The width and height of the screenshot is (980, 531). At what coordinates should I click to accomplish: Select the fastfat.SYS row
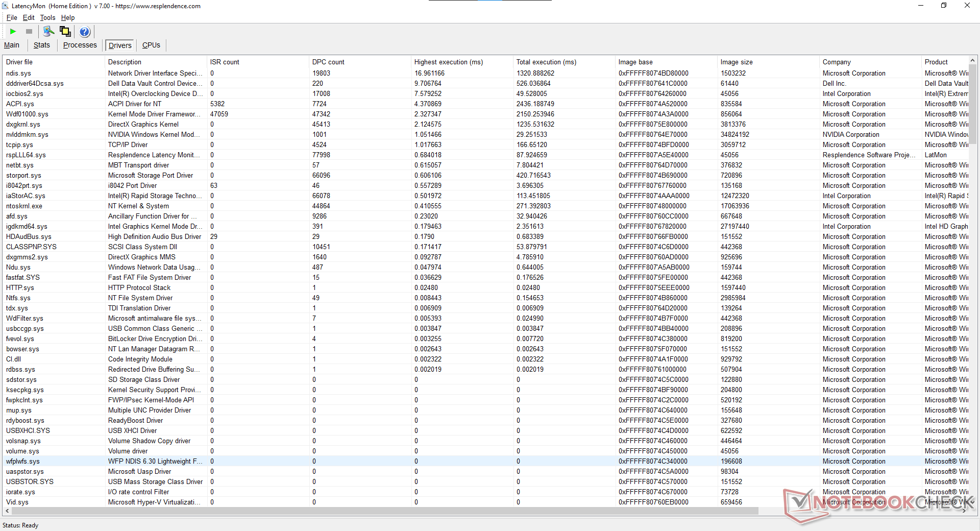(x=486, y=277)
